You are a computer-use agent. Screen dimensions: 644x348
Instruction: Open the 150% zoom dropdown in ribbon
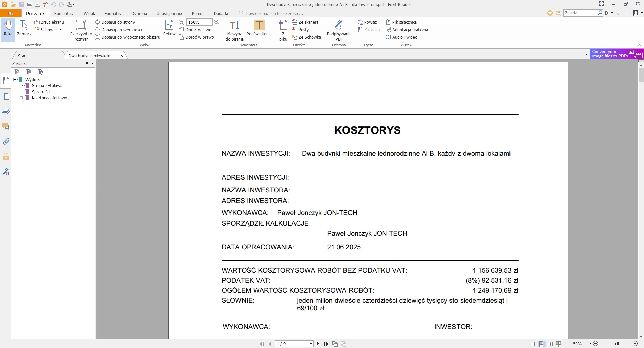pos(210,22)
